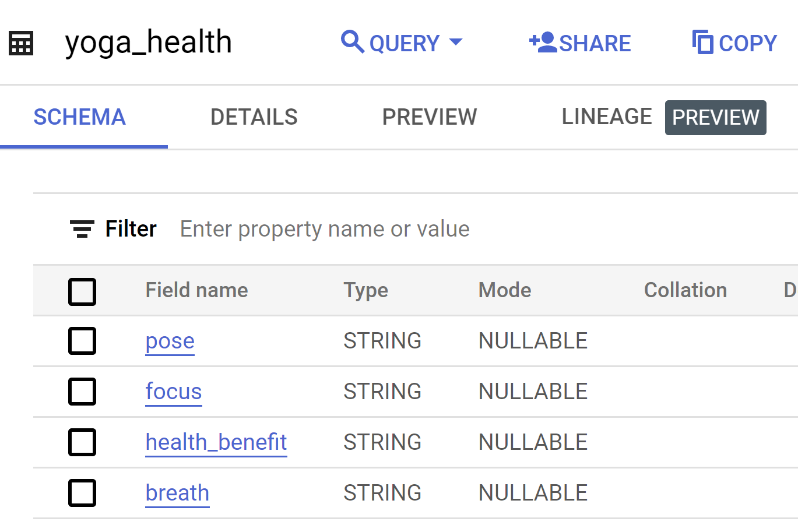Tick the focus field checkbox
The height and width of the screenshot is (532, 798).
[82, 392]
